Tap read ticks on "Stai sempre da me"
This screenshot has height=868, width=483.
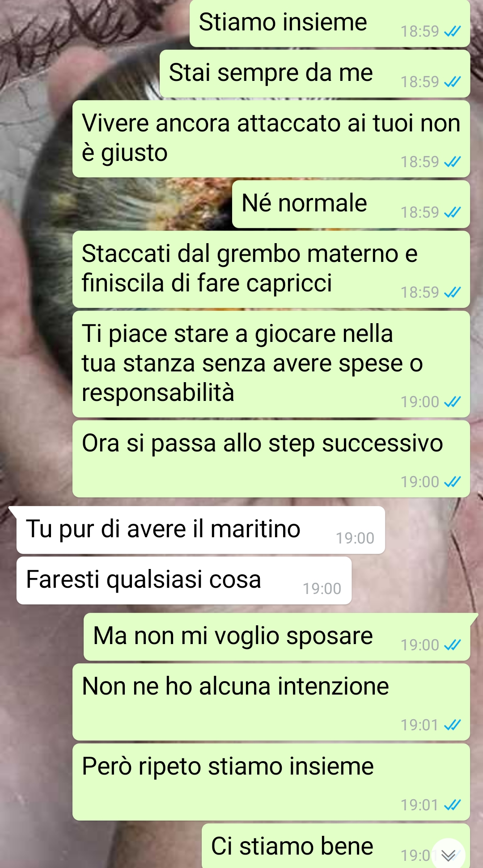[452, 82]
